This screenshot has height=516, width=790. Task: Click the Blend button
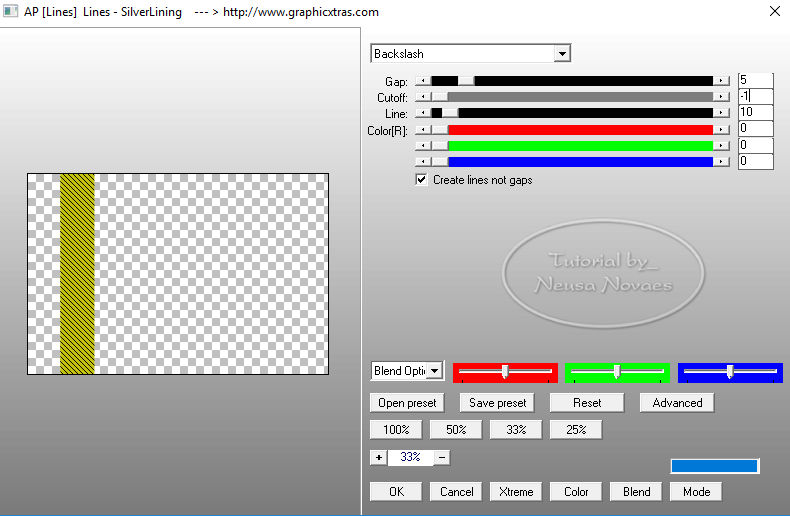[636, 491]
